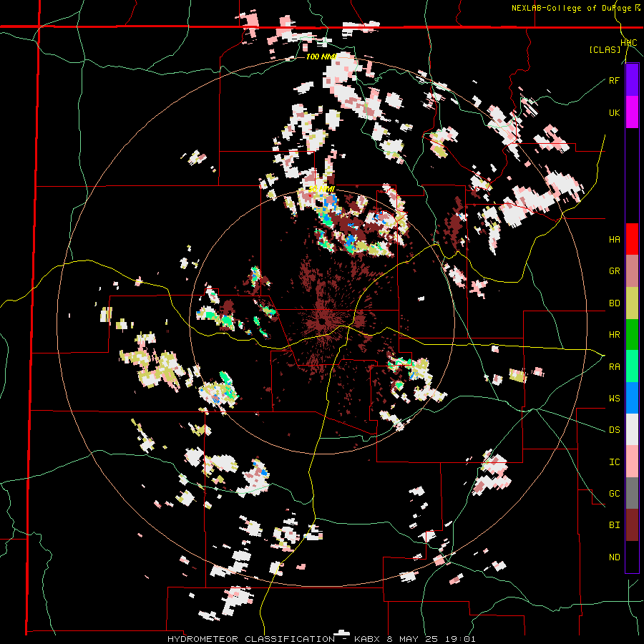The image size is (644, 644).
Task: Click the RA legend label
Action: point(614,367)
